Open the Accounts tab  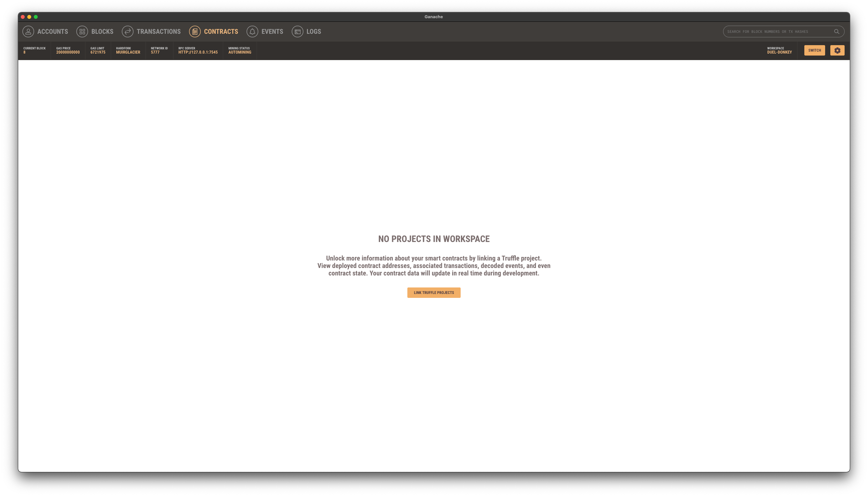[52, 31]
